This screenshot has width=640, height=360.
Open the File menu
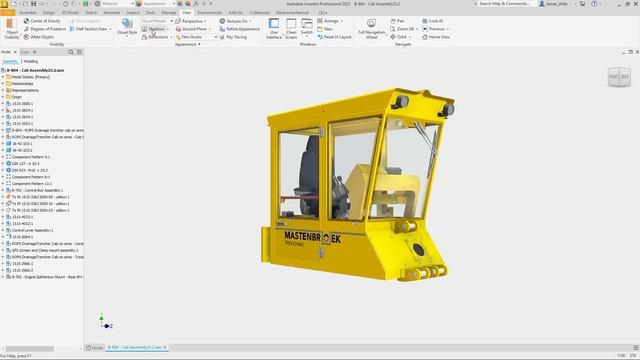pyautogui.click(x=8, y=13)
